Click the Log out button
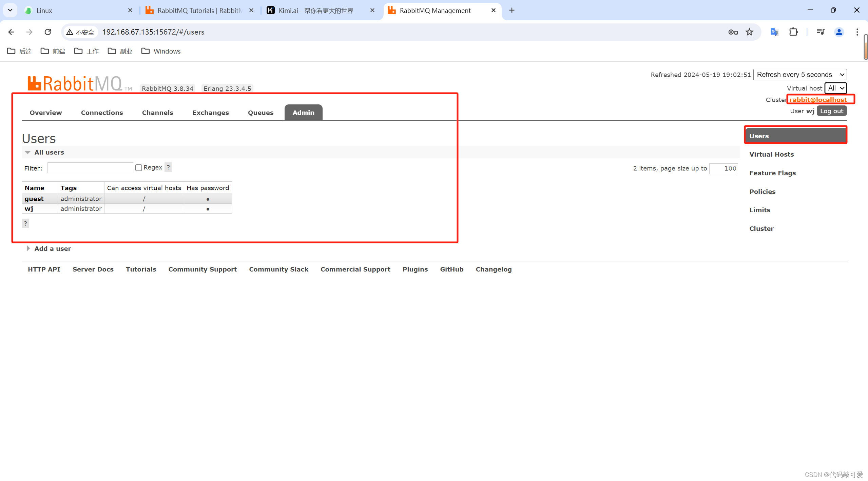 [x=831, y=111]
